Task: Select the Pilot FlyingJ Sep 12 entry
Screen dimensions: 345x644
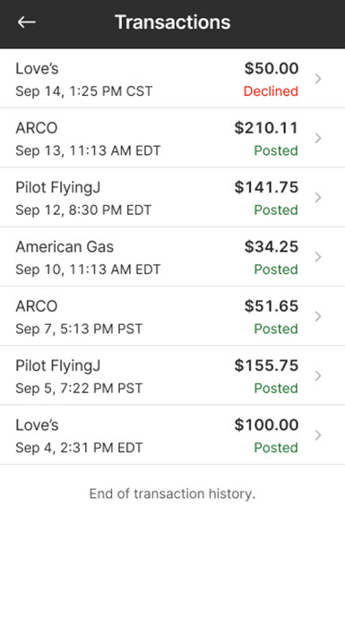Action: [x=172, y=198]
